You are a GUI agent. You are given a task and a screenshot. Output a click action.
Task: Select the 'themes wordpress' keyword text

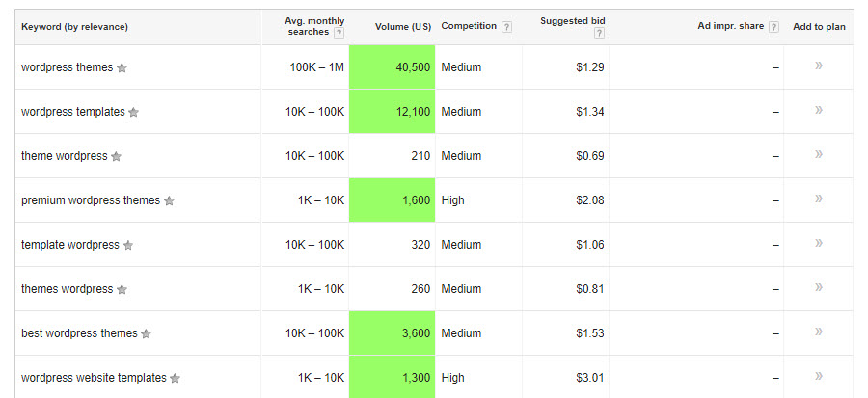[67, 288]
